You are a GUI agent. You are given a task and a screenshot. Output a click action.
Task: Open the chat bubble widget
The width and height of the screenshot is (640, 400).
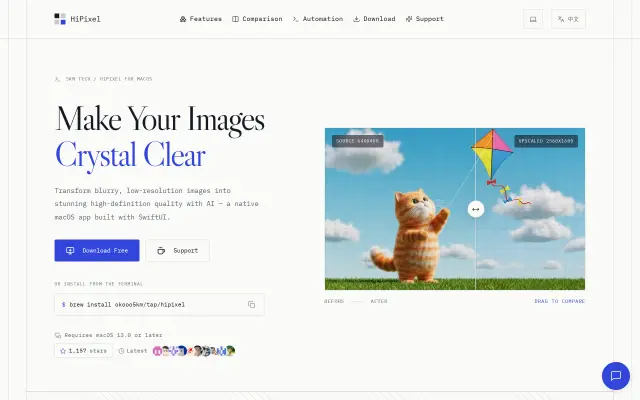[x=616, y=376]
